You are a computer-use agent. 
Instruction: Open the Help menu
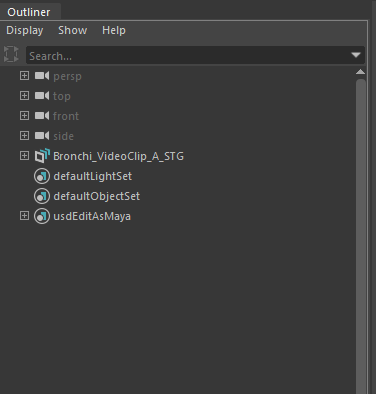tap(114, 30)
